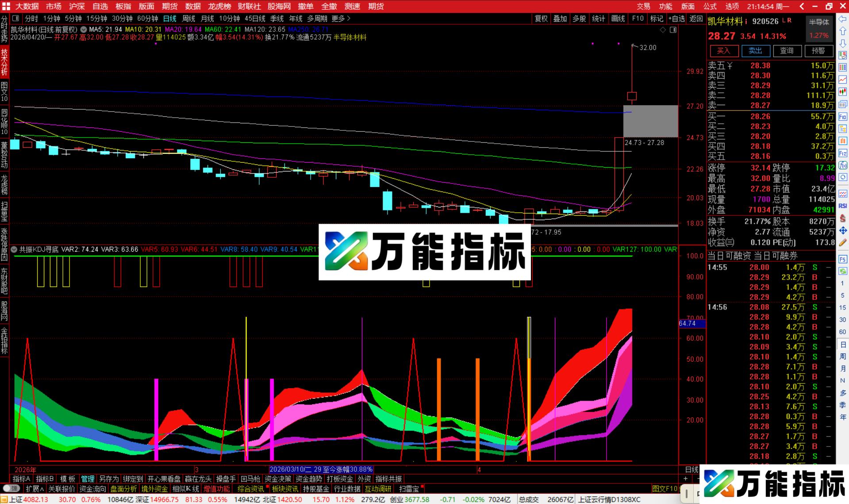The height and width of the screenshot is (504, 849).
Task: Click the 买入 buy button
Action: pyautogui.click(x=724, y=51)
